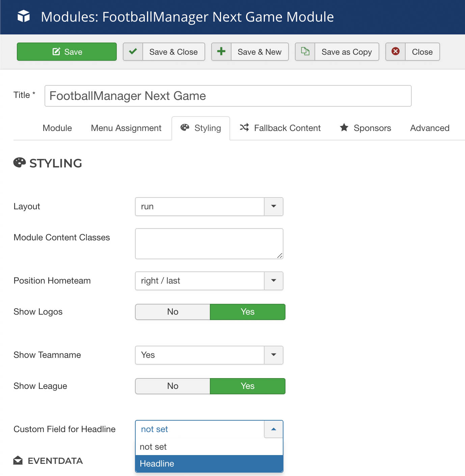This screenshot has width=465, height=476.
Task: Set Show Logos to No
Action: (x=173, y=312)
